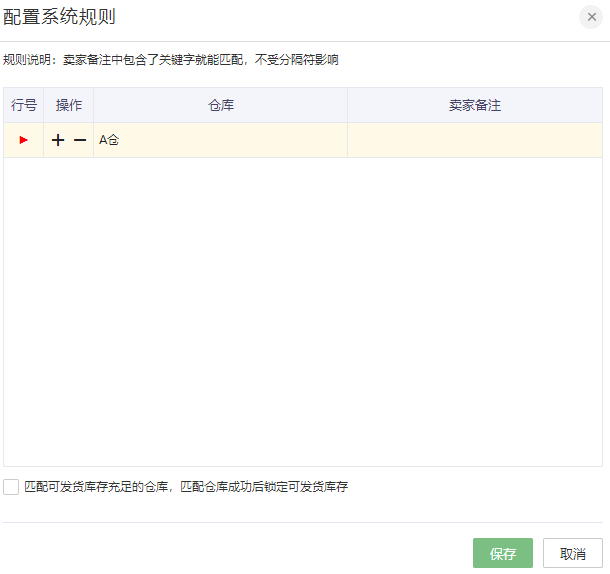This screenshot has height=574, width=610.
Task: Click the 配置系统规则 dialog title
Action: coord(59,17)
